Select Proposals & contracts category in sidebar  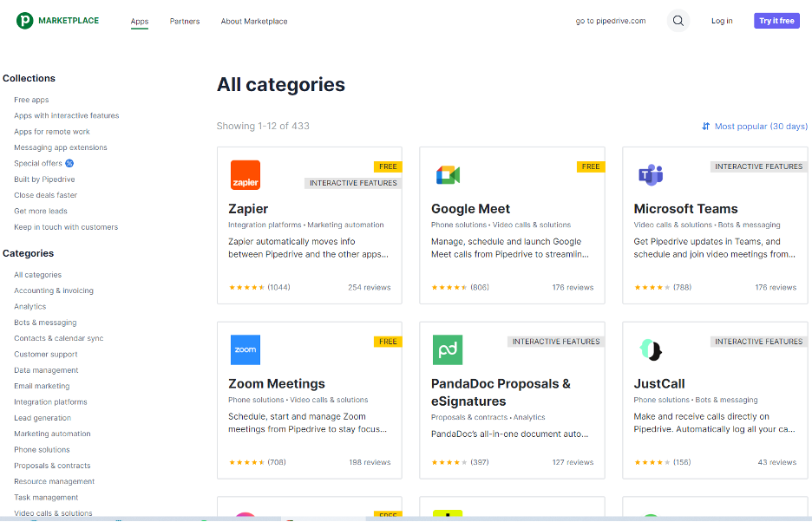point(52,466)
